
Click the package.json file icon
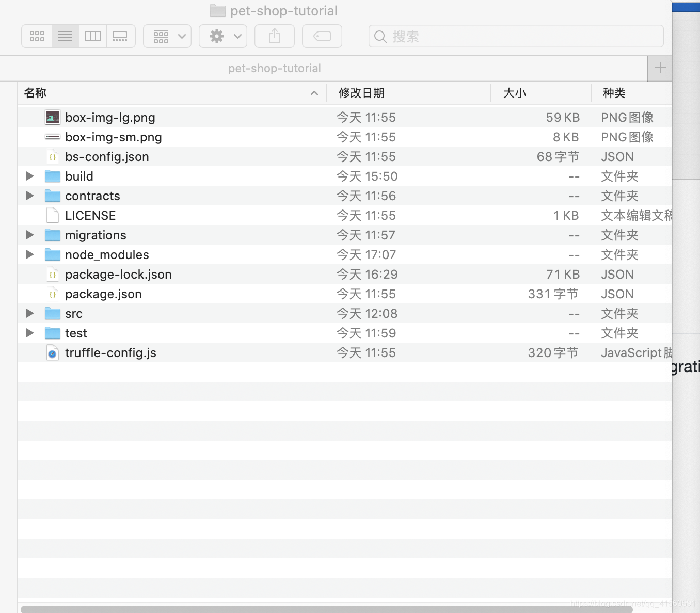[x=52, y=294]
